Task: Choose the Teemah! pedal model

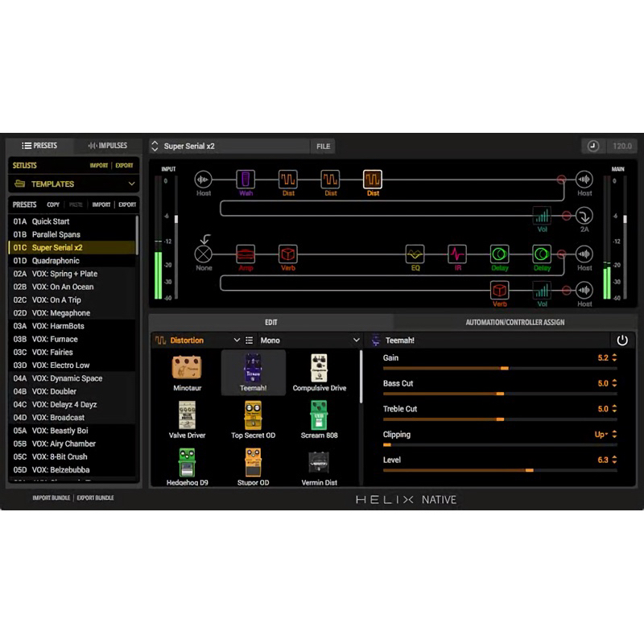Action: (253, 373)
